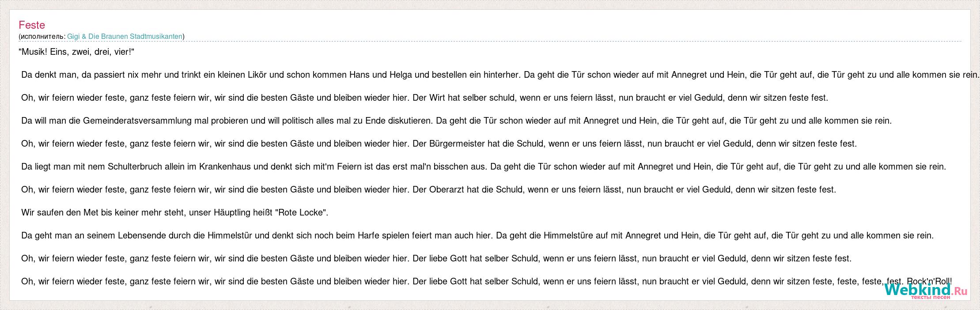Click the final line ending with "Rock'n'Roll!"

click(x=487, y=282)
